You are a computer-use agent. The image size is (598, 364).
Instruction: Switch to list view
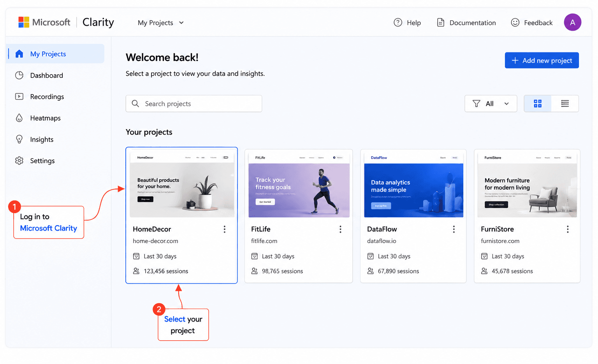[x=565, y=103]
